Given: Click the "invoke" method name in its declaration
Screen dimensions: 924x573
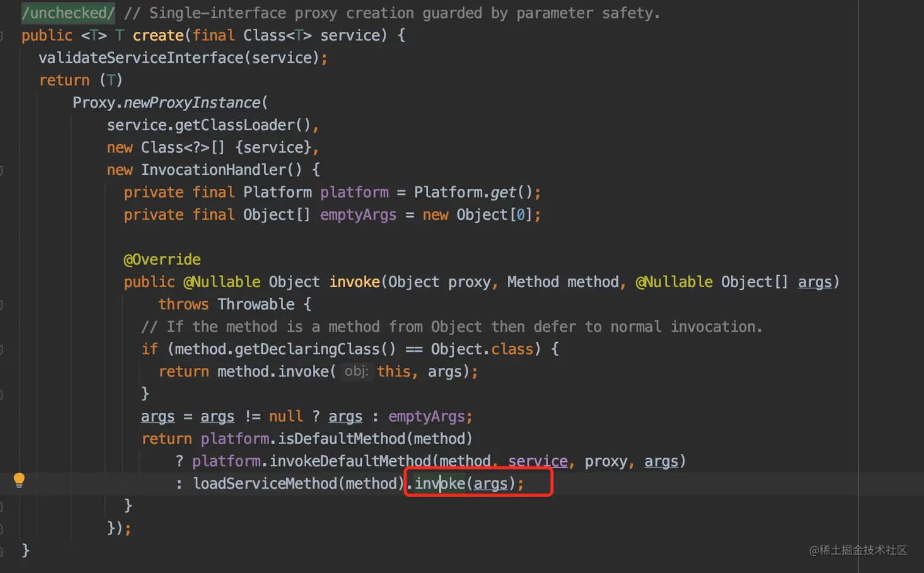Looking at the screenshot, I should (x=354, y=282).
